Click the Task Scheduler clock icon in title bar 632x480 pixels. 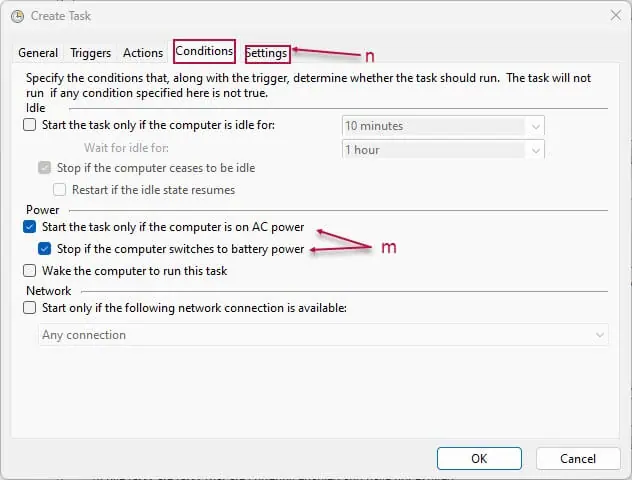click(17, 17)
